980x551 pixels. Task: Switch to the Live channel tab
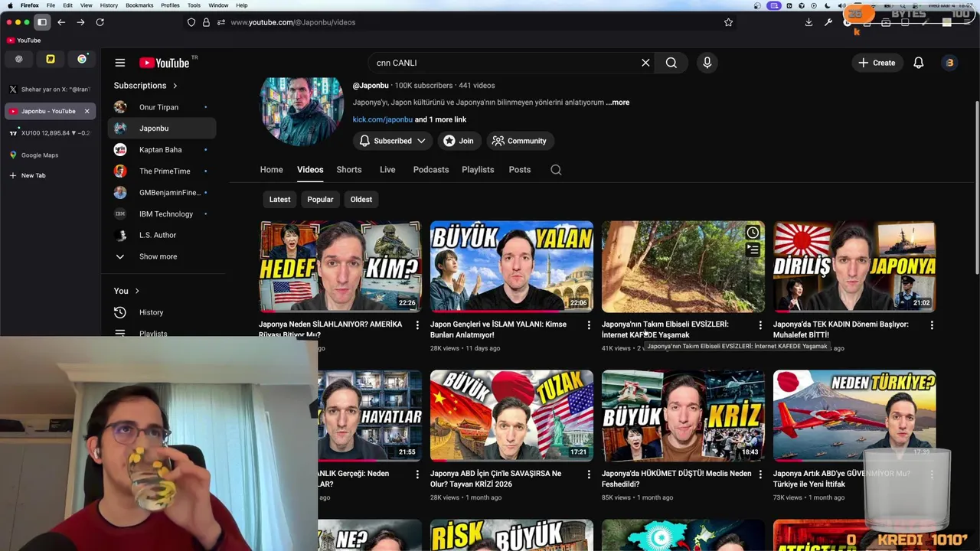click(x=387, y=170)
